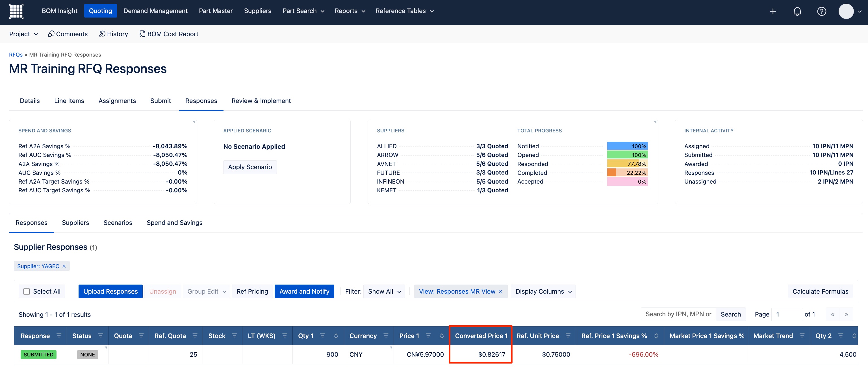Image resolution: width=868 pixels, height=370 pixels.
Task: Click the Completed 22.22% progress bar
Action: tap(627, 173)
